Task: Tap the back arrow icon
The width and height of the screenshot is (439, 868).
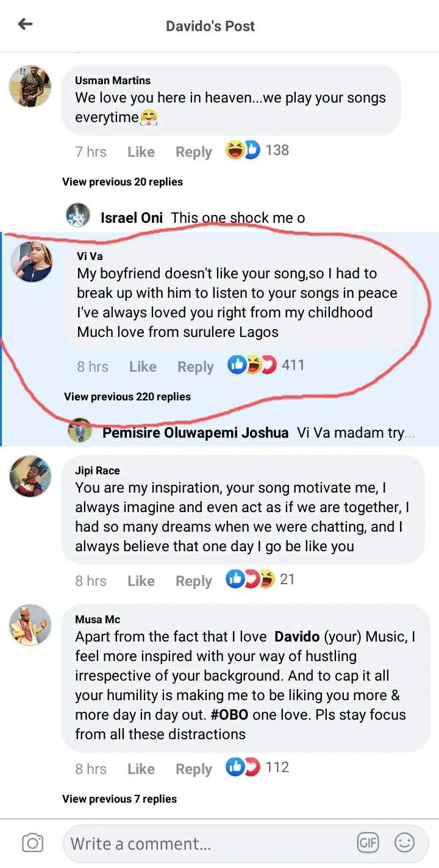Action: 25,24
